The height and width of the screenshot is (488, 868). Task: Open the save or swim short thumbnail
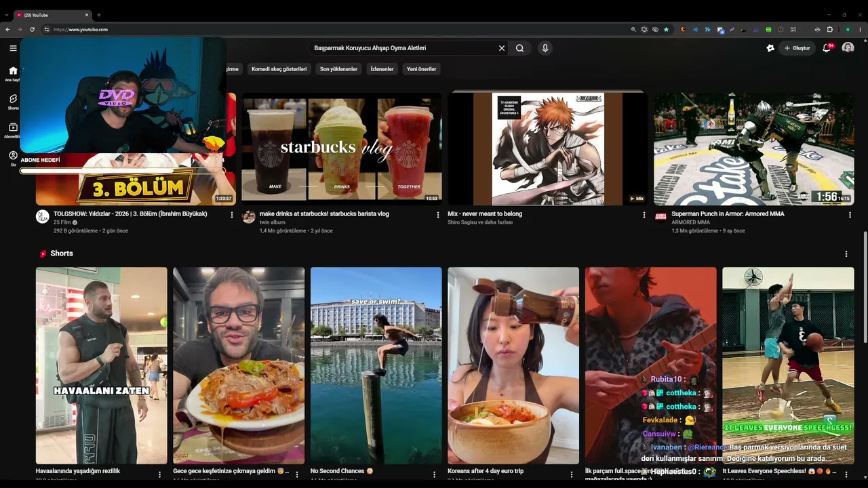(376, 365)
